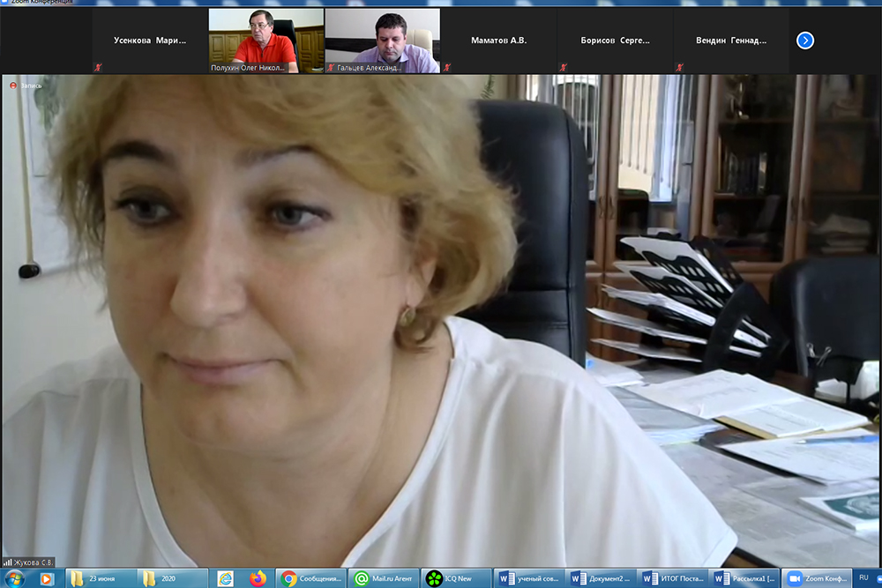Open the 2020 folder in taskbar
This screenshot has width=882, height=588.
pyautogui.click(x=172, y=578)
